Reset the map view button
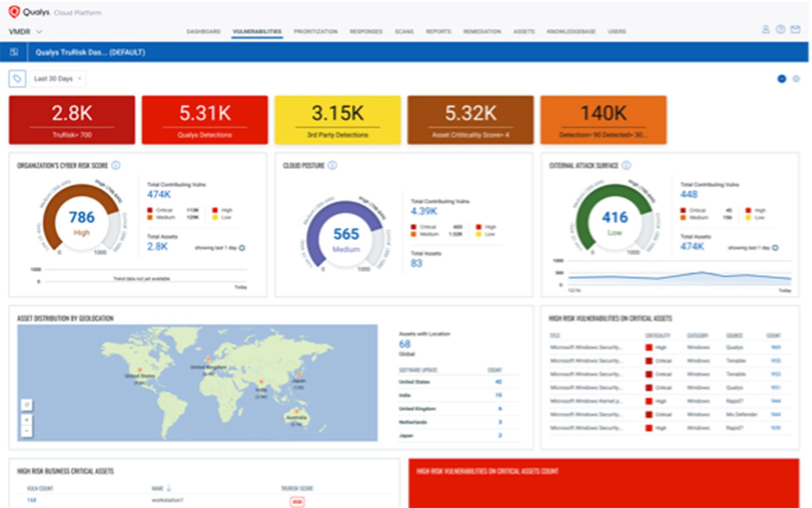The width and height of the screenshot is (812, 508). 27,405
